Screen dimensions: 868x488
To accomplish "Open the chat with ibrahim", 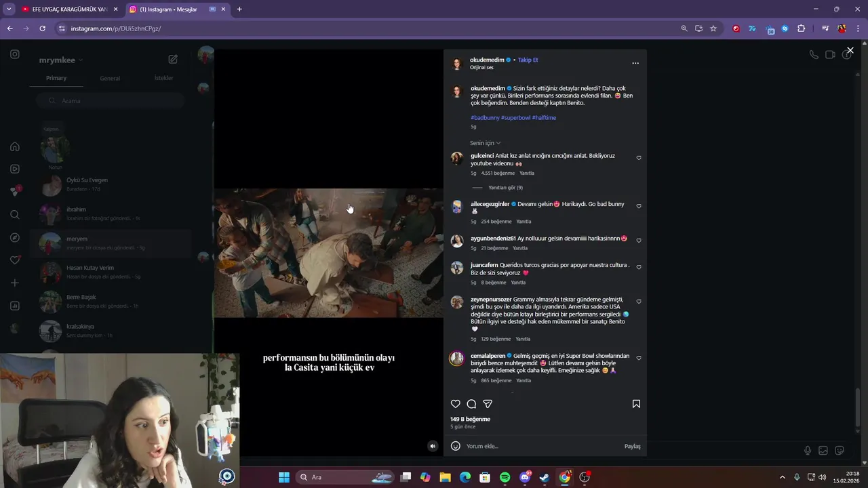I will tap(111, 213).
